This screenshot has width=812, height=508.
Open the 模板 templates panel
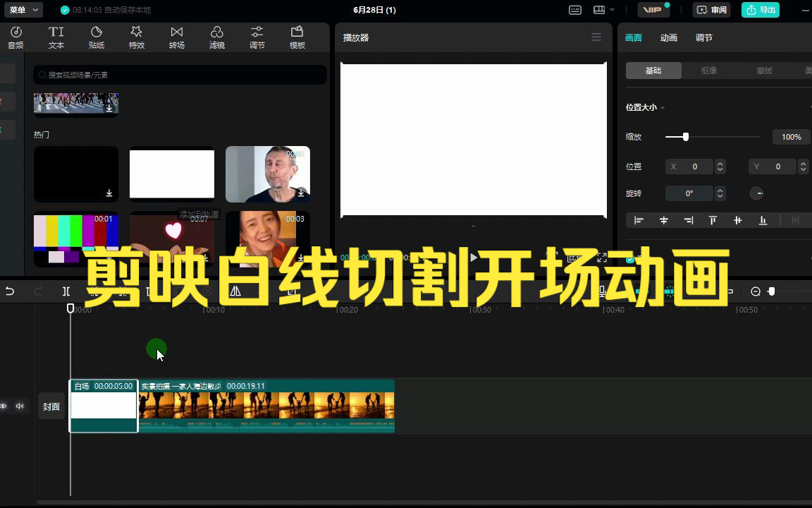tap(297, 38)
